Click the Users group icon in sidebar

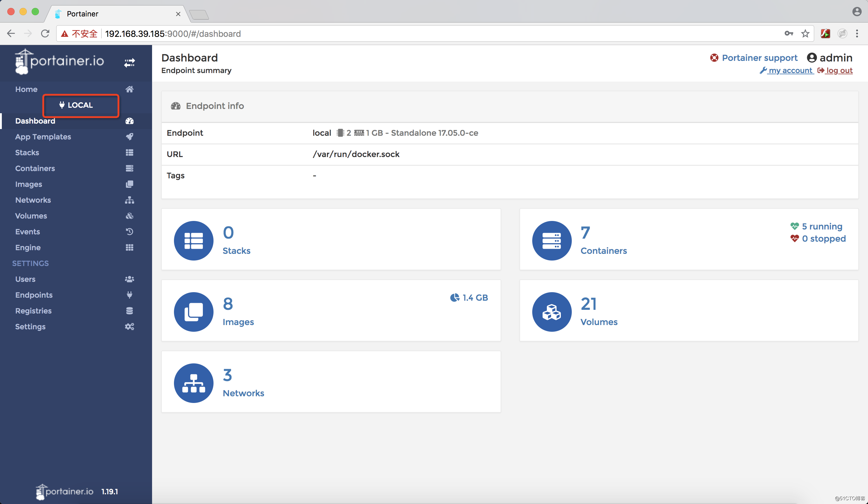coord(130,279)
